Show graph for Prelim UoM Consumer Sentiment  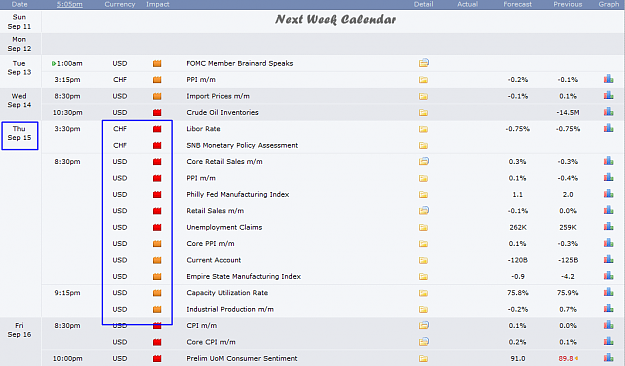tap(608, 358)
